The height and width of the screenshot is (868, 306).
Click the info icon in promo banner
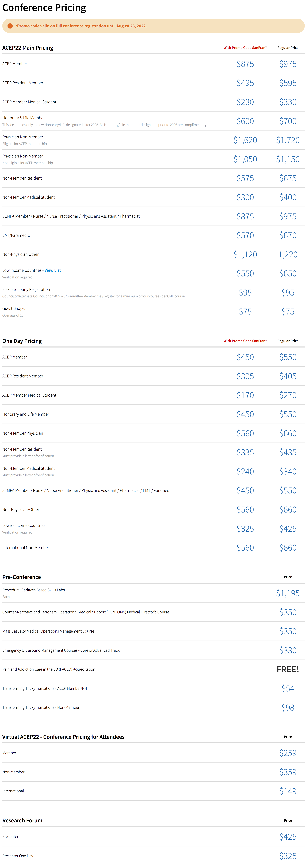click(10, 26)
